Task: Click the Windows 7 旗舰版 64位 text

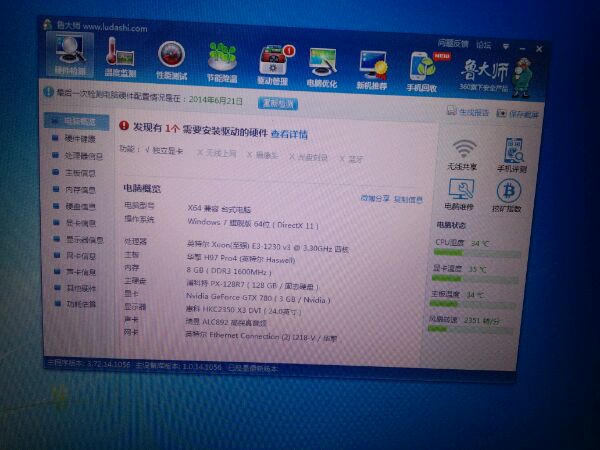Action: [253, 223]
